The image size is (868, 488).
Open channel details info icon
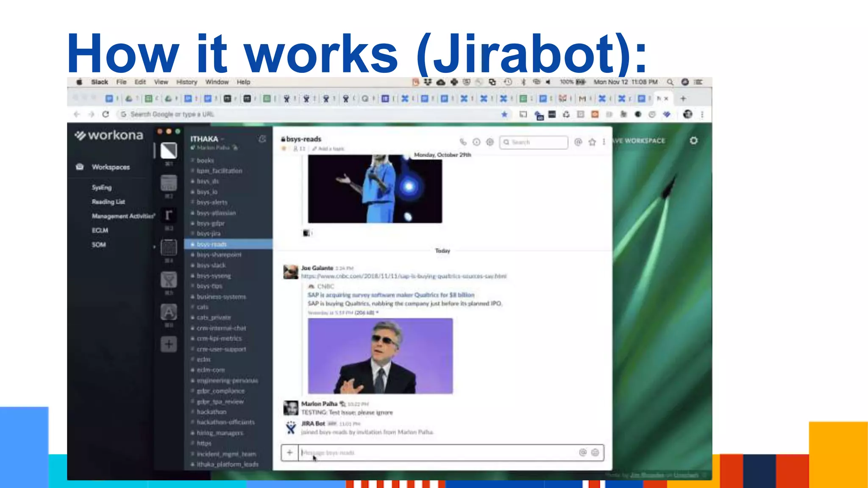(x=476, y=142)
